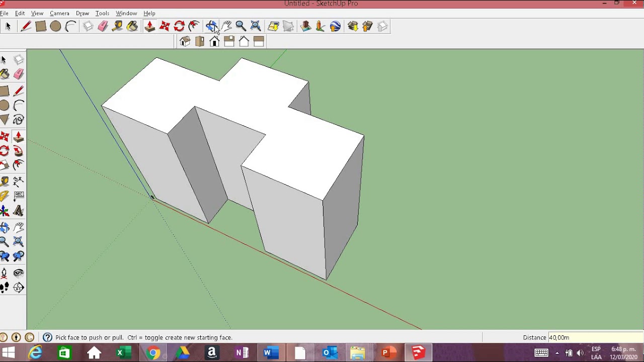Image resolution: width=644 pixels, height=362 pixels.
Task: Click Preview Model in Google Earth
Action: pyautogui.click(x=335, y=26)
